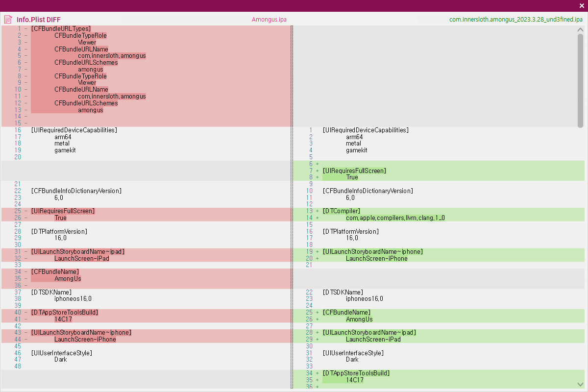Select removed [UILaunchStoryboardName~iphone] line on left
588x392 pixels.
81,333
